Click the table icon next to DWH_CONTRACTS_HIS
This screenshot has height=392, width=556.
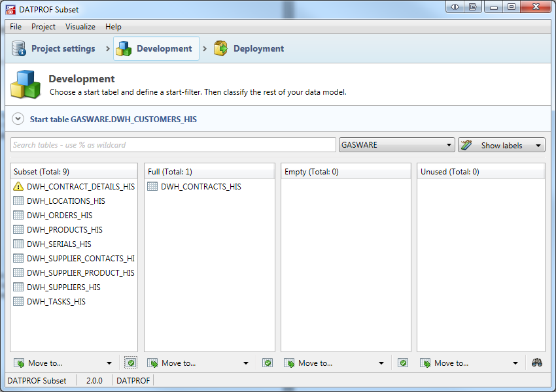(x=152, y=187)
